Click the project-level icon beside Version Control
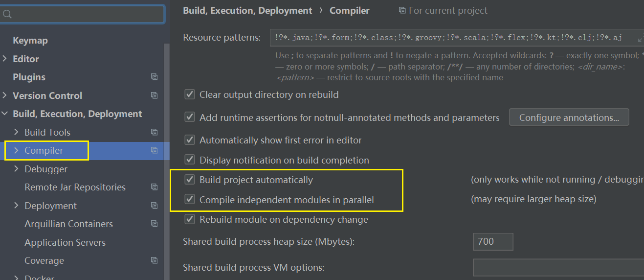644x280 pixels. tap(154, 95)
